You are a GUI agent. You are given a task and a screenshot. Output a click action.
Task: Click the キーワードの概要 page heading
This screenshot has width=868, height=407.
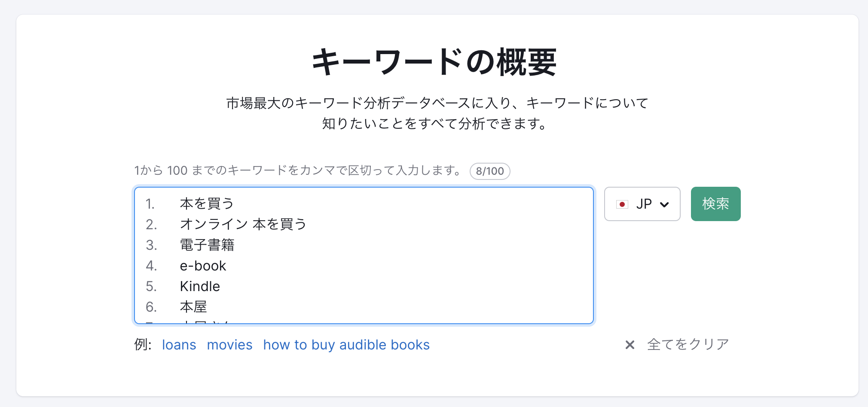pos(434,61)
